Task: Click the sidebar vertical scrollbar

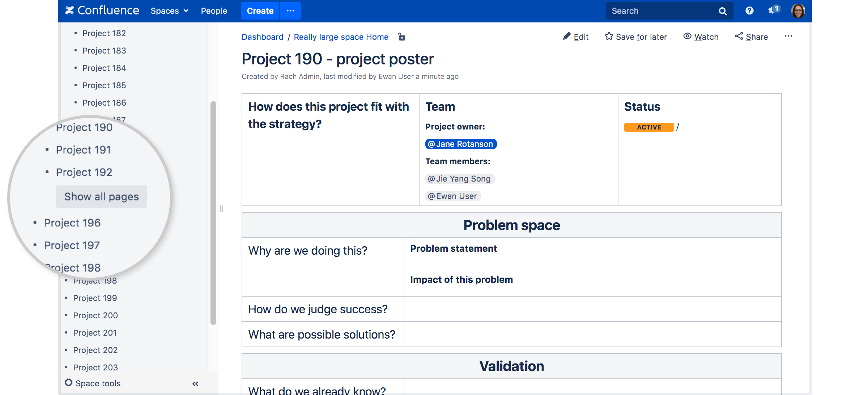Action: 213,213
